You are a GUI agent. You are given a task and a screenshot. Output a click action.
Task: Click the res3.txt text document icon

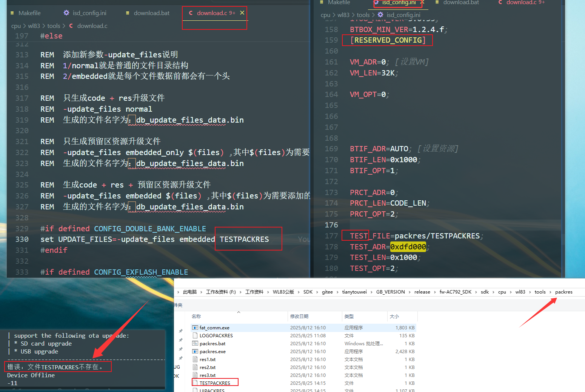(195, 375)
